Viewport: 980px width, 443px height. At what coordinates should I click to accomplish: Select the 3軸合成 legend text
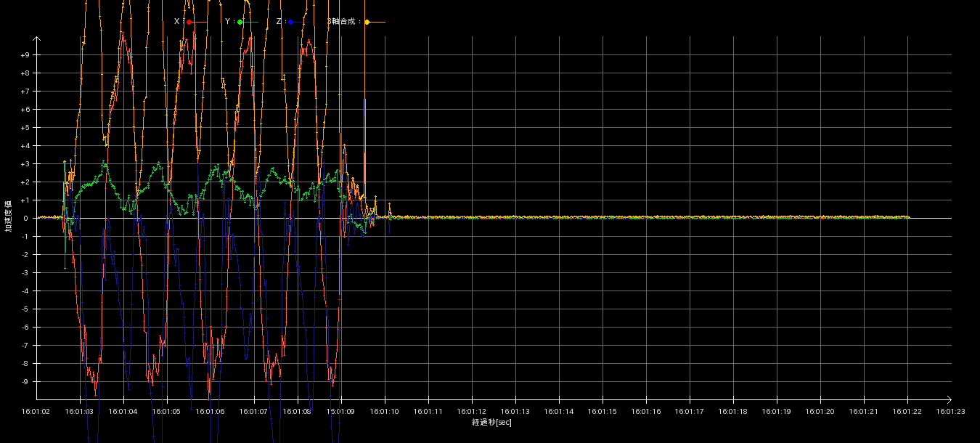tap(344, 22)
